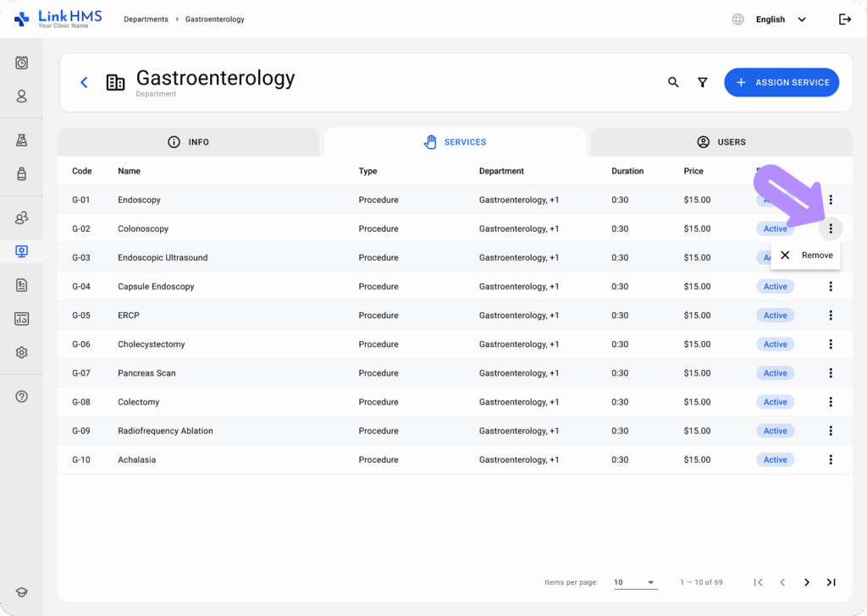The width and height of the screenshot is (867, 616).
Task: Click the help question mark icon
Action: click(21, 396)
